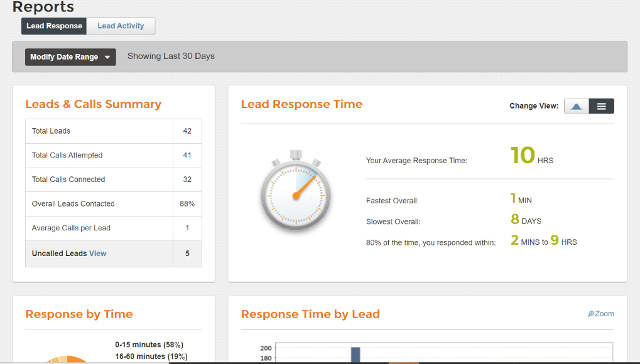Zoom the Response Time by Lead chart
Screen dimensions: 640x364
click(x=601, y=314)
